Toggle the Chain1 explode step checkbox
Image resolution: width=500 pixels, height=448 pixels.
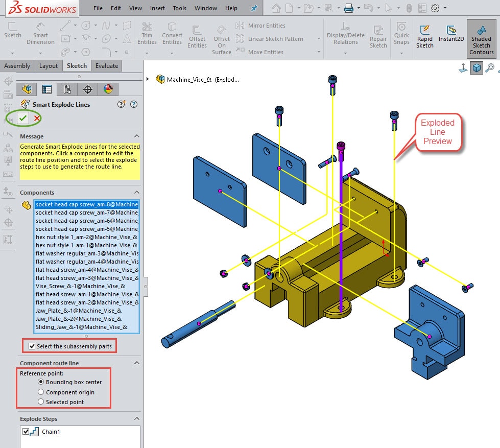click(27, 432)
